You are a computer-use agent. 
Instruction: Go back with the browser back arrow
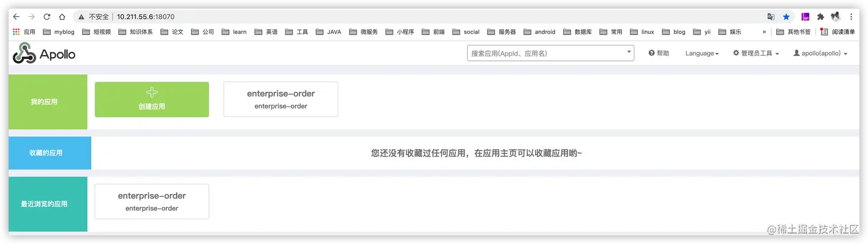[17, 17]
